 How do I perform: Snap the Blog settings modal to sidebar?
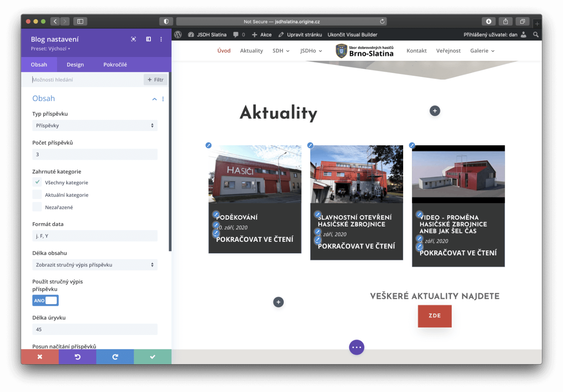pyautogui.click(x=148, y=39)
